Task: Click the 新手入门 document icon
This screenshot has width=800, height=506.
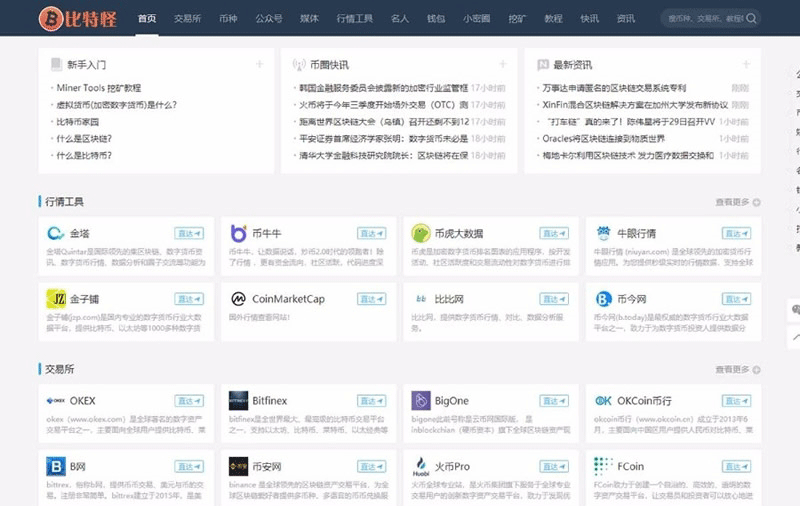Action: tap(56, 64)
